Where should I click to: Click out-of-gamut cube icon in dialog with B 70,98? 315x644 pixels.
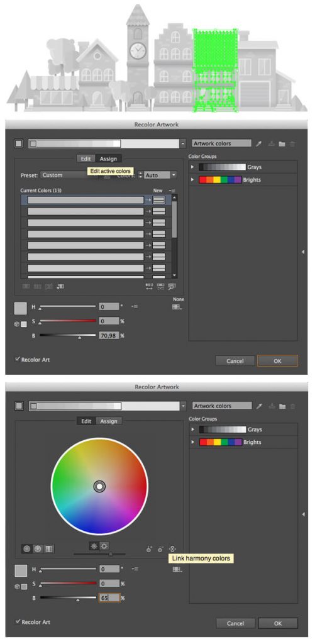click(17, 324)
